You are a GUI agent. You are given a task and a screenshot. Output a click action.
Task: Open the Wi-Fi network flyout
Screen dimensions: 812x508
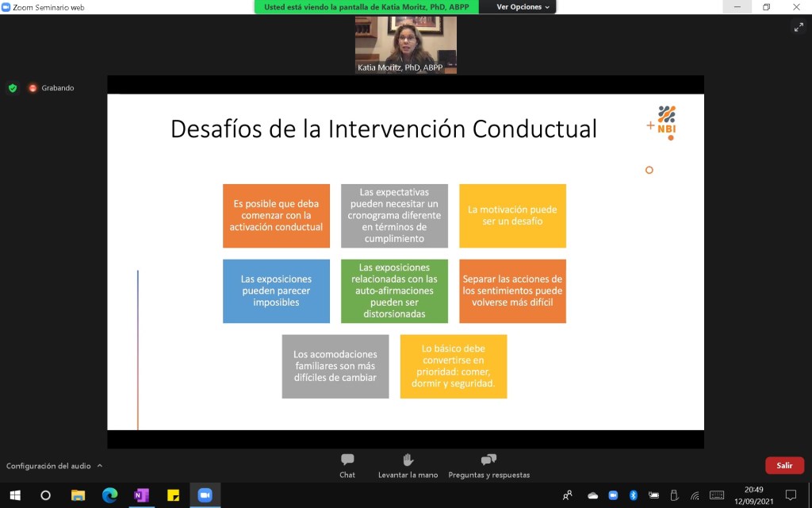pyautogui.click(x=695, y=495)
